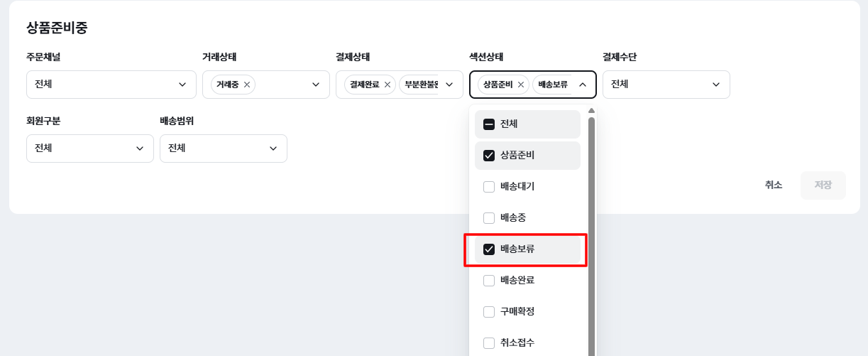
Task: Remove the 결제완료 tag chip
Action: [x=388, y=85]
